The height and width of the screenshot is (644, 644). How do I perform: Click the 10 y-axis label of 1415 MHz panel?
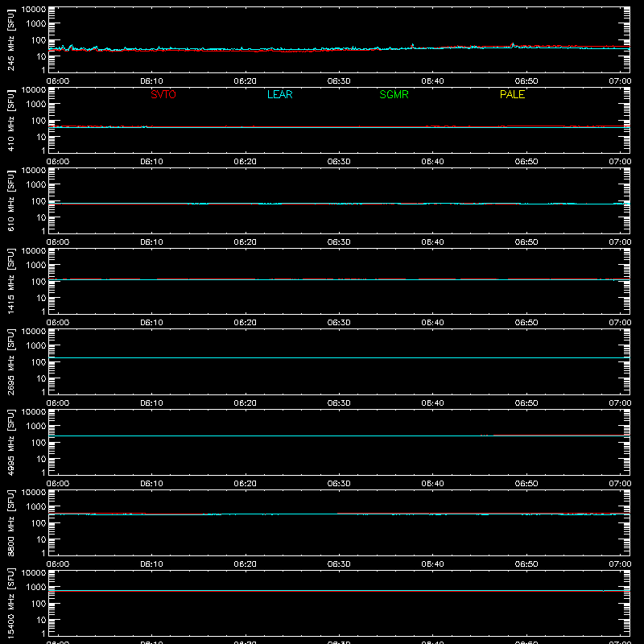click(x=41, y=298)
